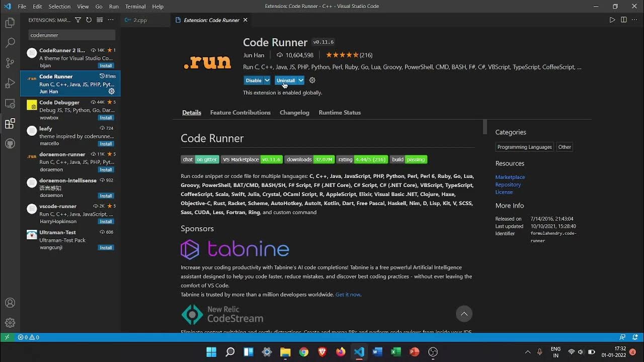Viewport: 644px width, 362px height.
Task: Open the Manage gear in activity bar
Action: point(10,323)
